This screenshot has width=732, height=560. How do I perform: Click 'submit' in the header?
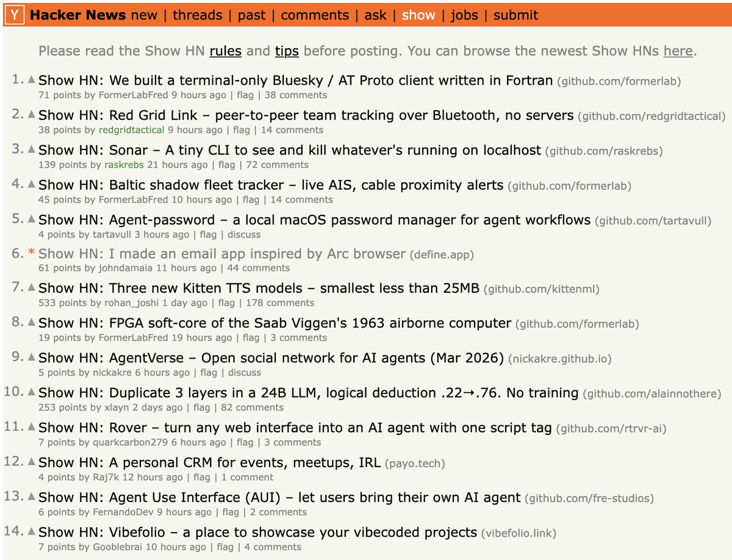click(515, 15)
